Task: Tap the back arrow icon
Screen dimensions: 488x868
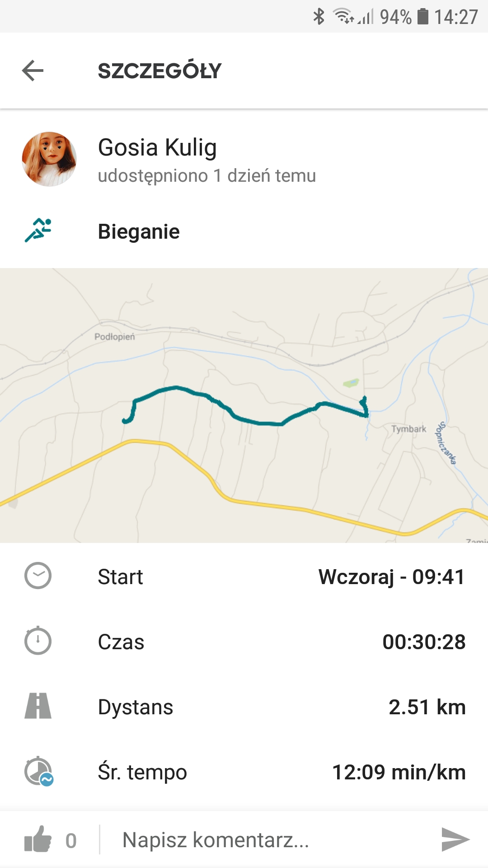Action: click(33, 71)
